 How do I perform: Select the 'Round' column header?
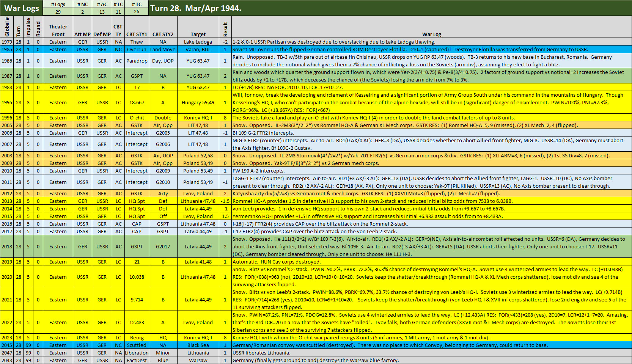pyautogui.click(x=38, y=27)
